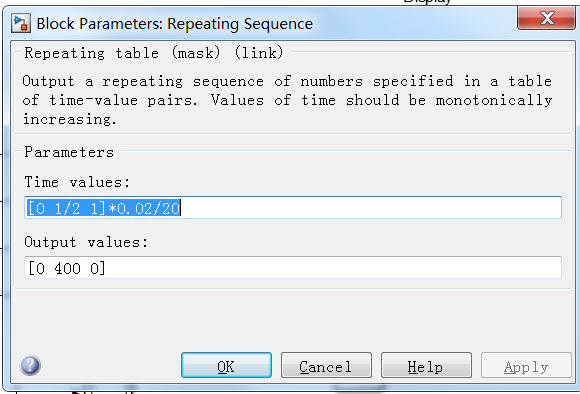Open help via blue question mark icon

pos(30,366)
